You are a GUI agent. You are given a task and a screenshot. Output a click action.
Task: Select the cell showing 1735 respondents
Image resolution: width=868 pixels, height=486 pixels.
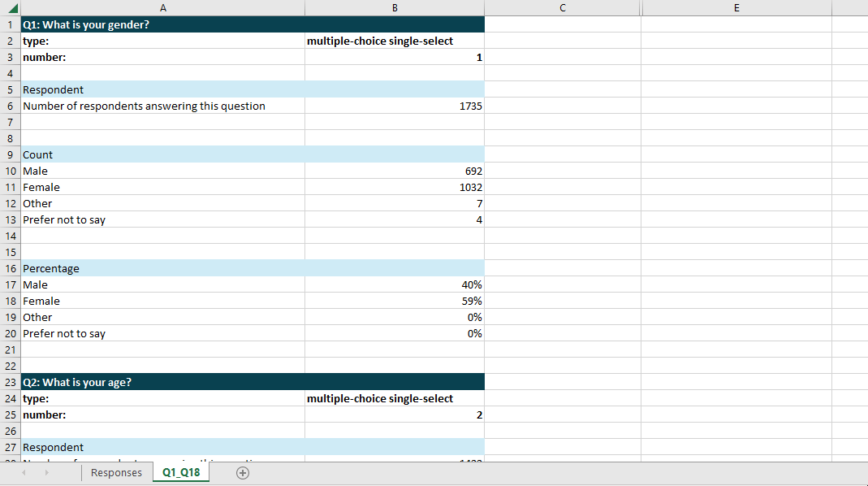[395, 106]
